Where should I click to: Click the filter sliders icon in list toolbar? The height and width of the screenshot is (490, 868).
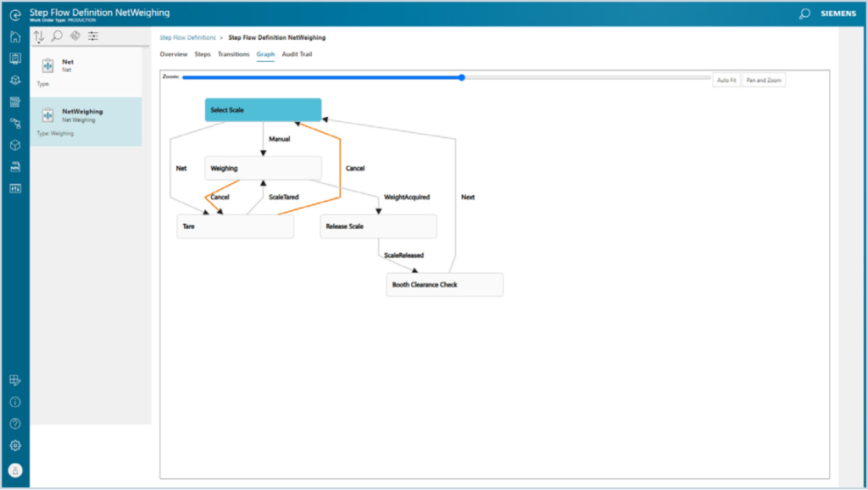click(93, 36)
